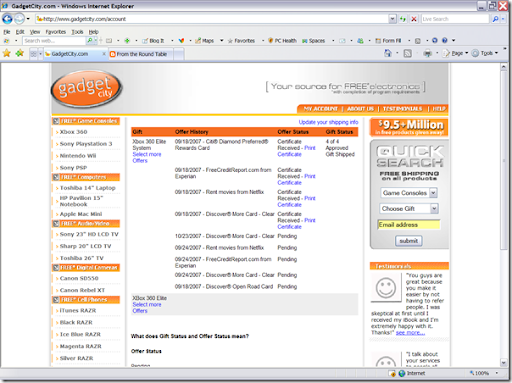Screen dimensions: 512x383
Task: Open recent pages dropdown next to Forward
Action: click(x=28, y=19)
